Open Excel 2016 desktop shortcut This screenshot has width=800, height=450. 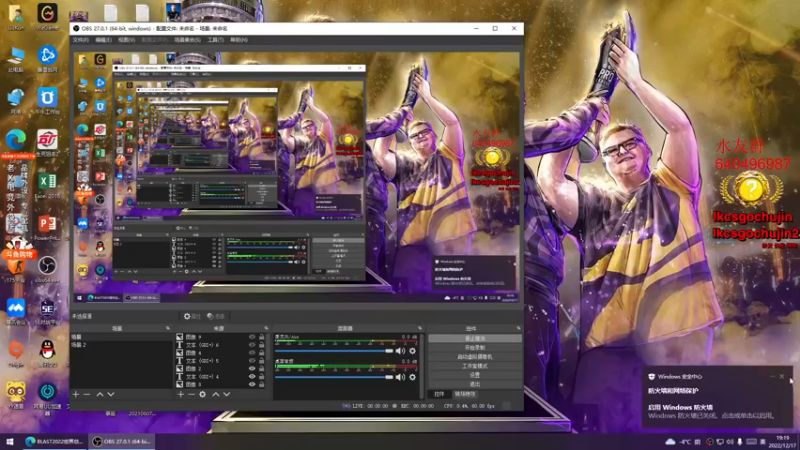pos(47,186)
